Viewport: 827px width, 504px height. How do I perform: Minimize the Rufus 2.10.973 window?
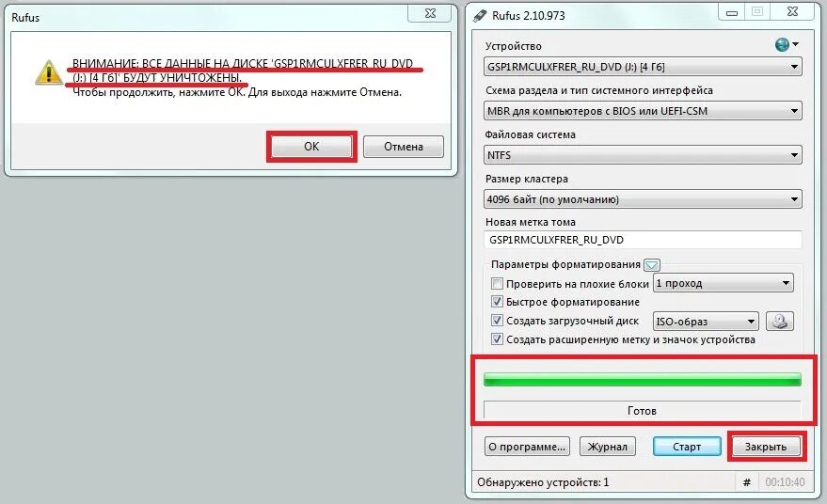coord(732,12)
